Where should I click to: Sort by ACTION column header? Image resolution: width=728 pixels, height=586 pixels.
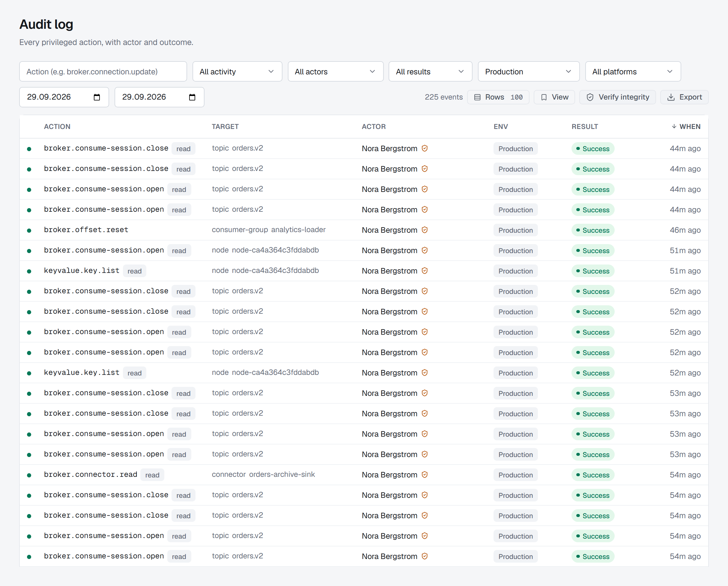(x=57, y=127)
